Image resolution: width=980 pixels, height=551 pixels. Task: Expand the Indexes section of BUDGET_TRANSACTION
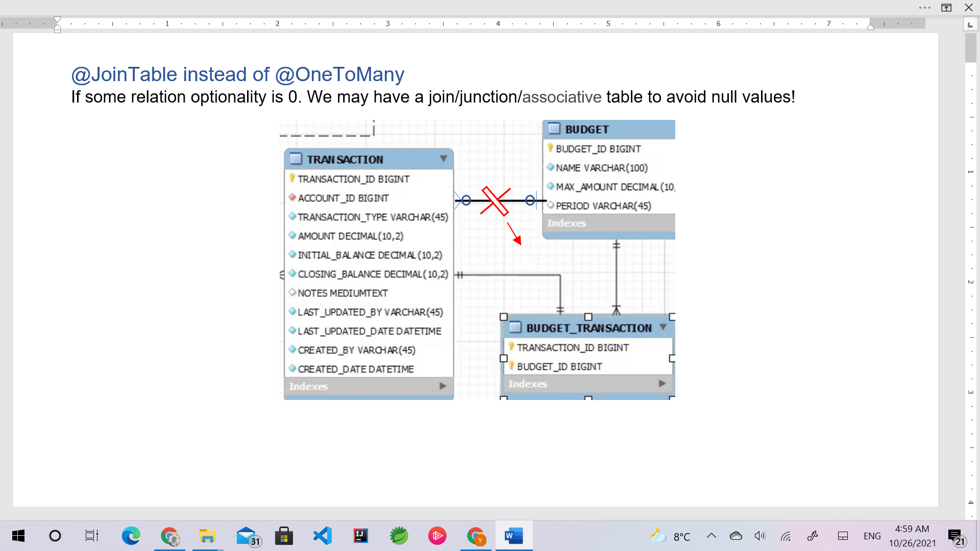(x=662, y=383)
